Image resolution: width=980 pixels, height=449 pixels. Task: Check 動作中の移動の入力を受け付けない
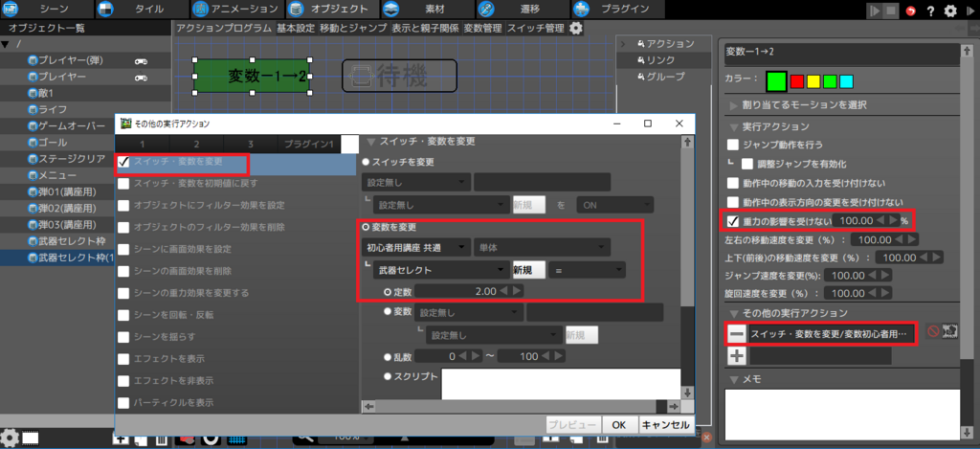click(733, 183)
